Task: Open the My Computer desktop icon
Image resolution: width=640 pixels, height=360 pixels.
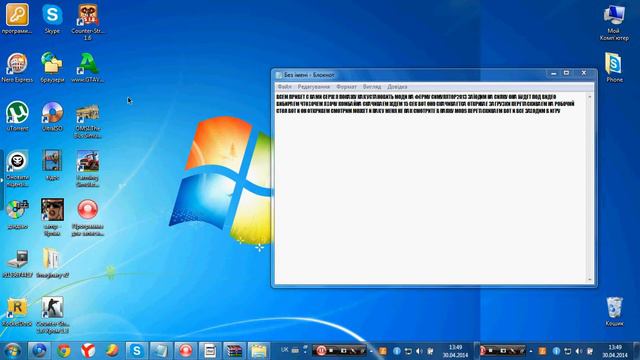Action: pyautogui.click(x=614, y=22)
